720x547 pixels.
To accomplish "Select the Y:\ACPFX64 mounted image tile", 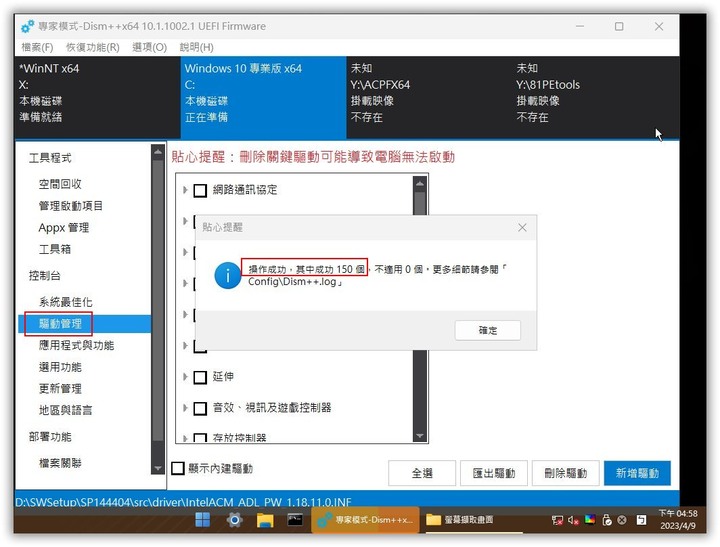I will (429, 97).
